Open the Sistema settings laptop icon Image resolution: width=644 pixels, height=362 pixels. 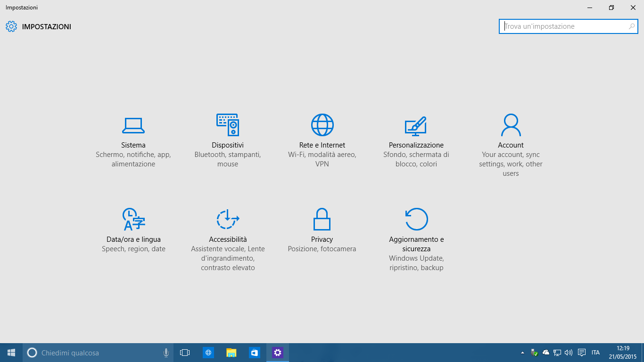(133, 125)
